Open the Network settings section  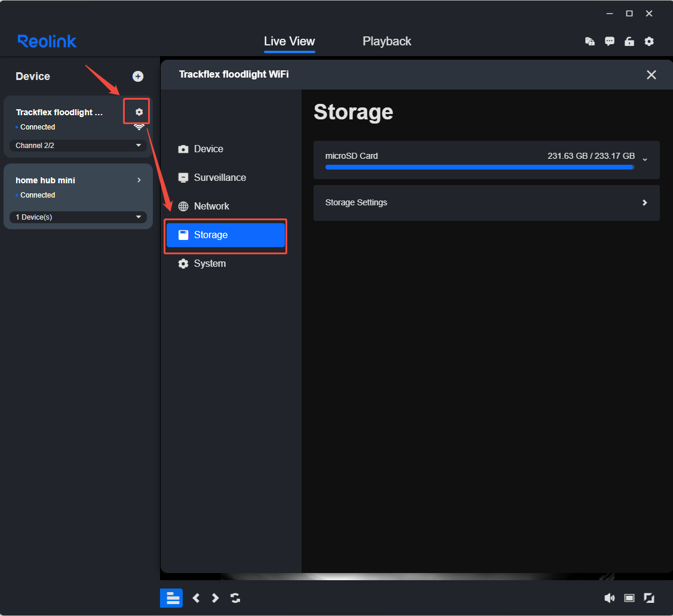[x=226, y=207]
